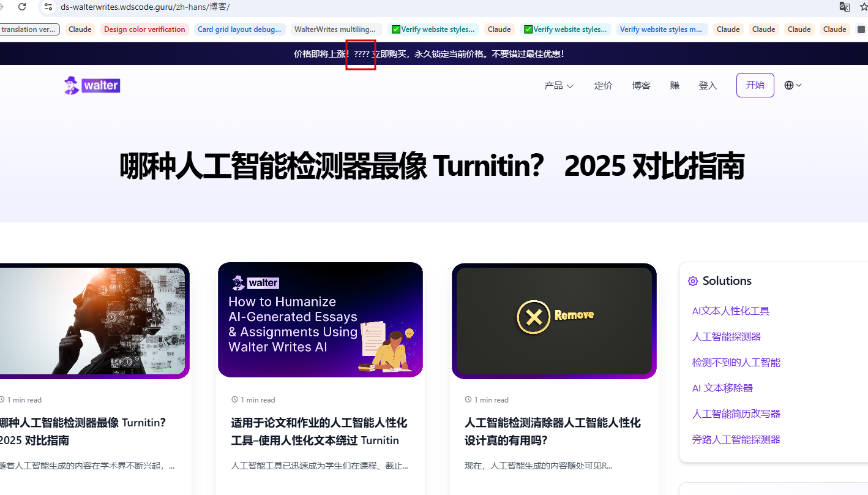The height and width of the screenshot is (495, 868).
Task: Open the 'AI文本人性化工具' solutions link
Action: pos(731,311)
